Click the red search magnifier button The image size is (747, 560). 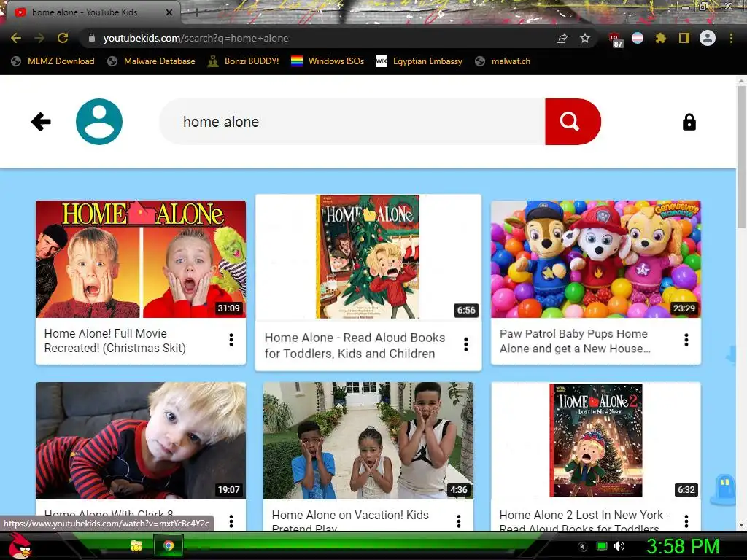coord(573,122)
